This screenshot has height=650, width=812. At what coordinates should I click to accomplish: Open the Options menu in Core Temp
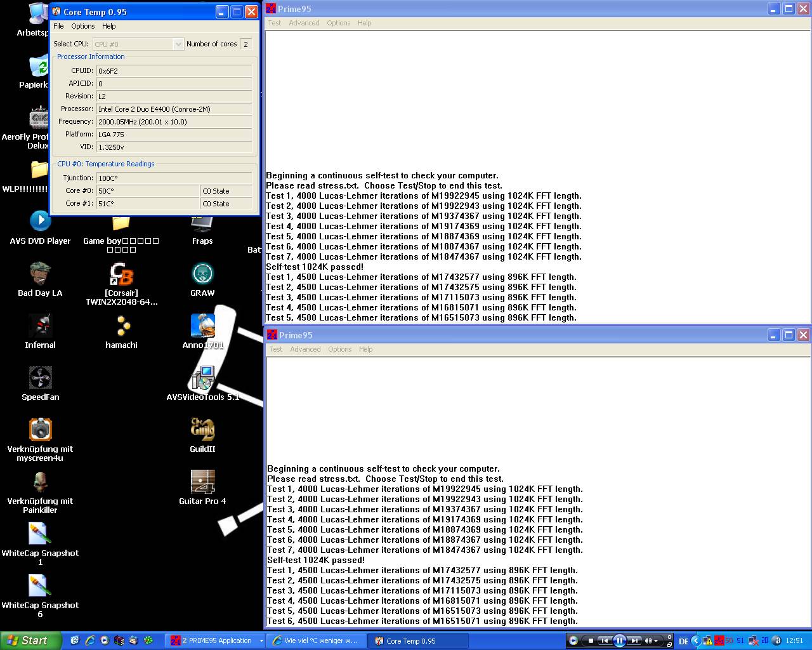pos(82,26)
